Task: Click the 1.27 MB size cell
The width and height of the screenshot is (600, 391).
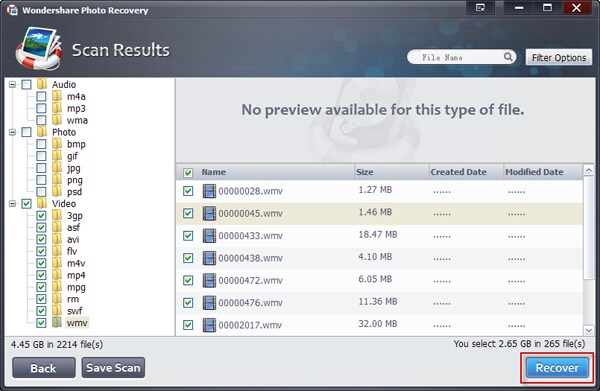Action: tap(375, 190)
